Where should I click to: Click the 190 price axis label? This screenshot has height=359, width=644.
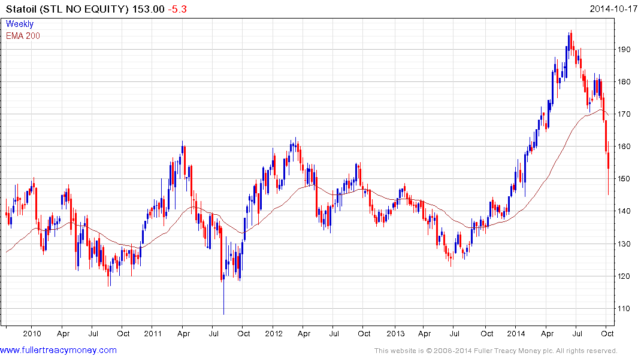coord(624,49)
